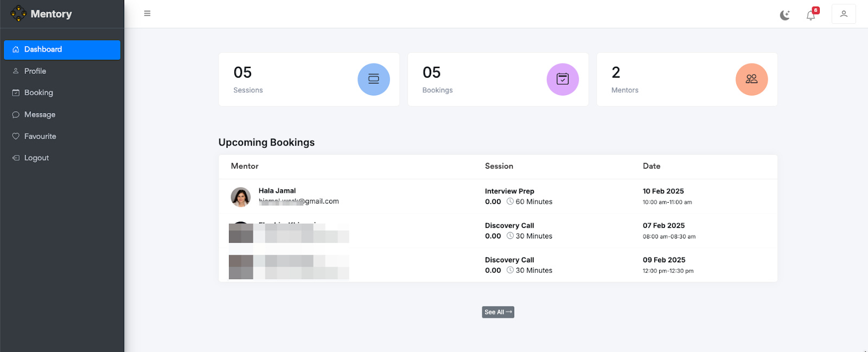Open the Booking section
The width and height of the screenshot is (868, 352).
tap(62, 93)
